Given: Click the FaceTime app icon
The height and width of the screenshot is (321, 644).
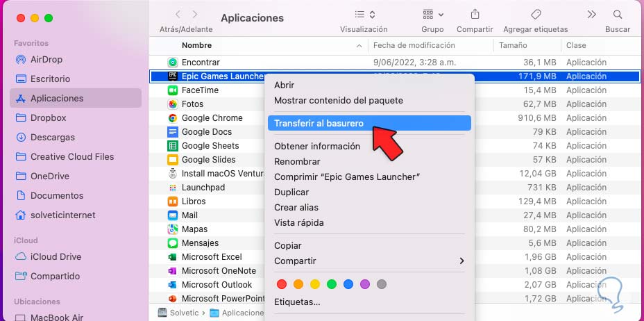Looking at the screenshot, I should coord(173,90).
